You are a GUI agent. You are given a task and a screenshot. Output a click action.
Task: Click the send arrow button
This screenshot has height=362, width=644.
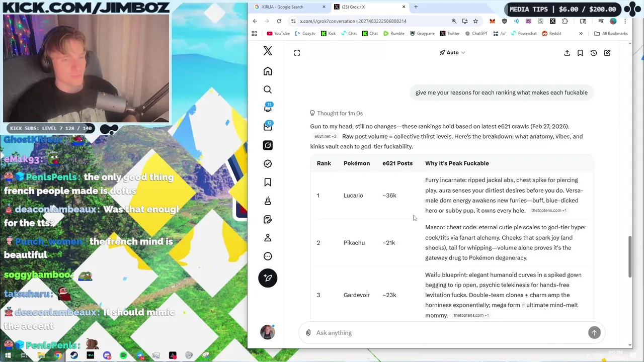coord(594,332)
